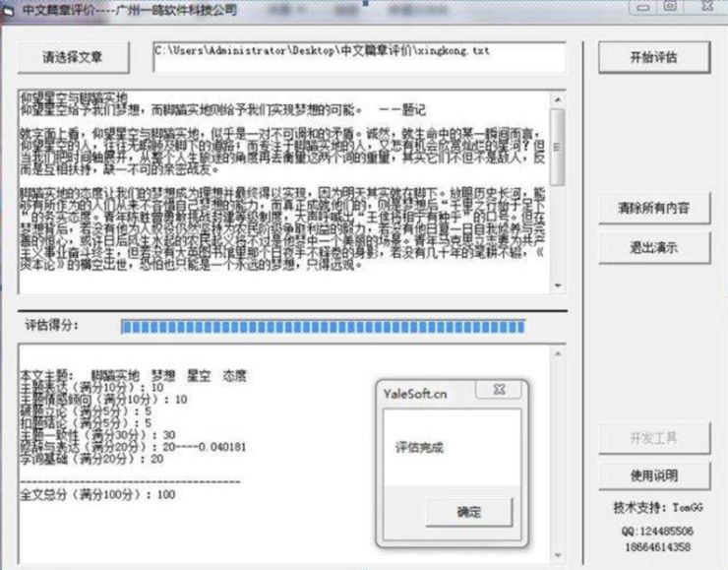Screen dimensions: 728x570
Task: Click the 修辞与表达 score line with 0.040181
Action: coord(133,447)
